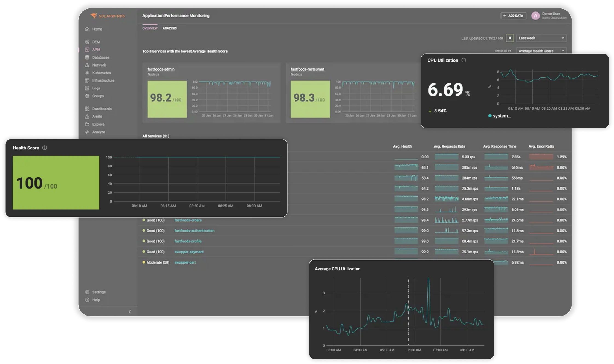Image resolution: width=614 pixels, height=364 pixels.
Task: Open the fastfoods-admin service card
Action: point(212,93)
